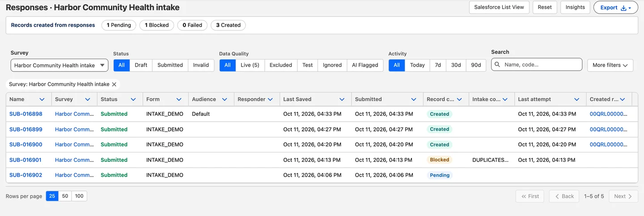Open the Survey column menu chevron
This screenshot has height=216, width=644.
point(88,99)
